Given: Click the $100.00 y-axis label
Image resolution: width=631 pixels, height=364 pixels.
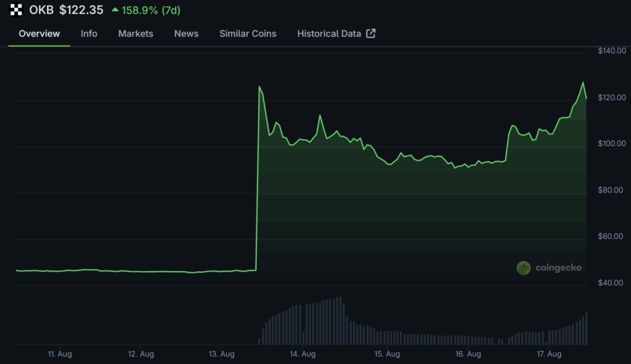Looking at the screenshot, I should pyautogui.click(x=612, y=144).
